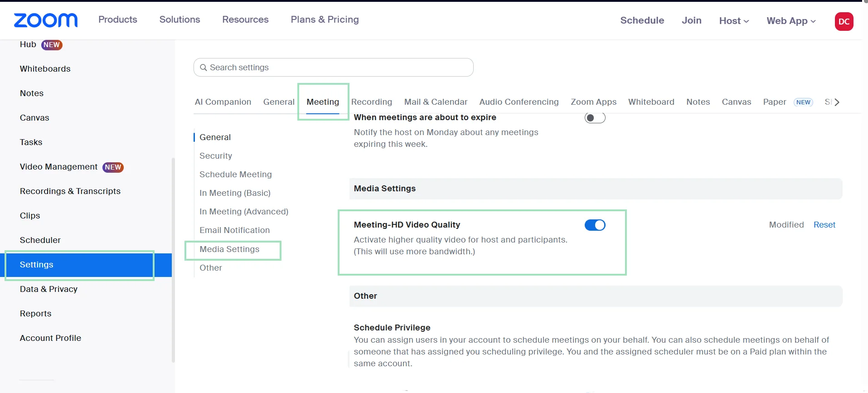Open Hub in the sidebar
This screenshot has width=868, height=393.
[x=28, y=44]
